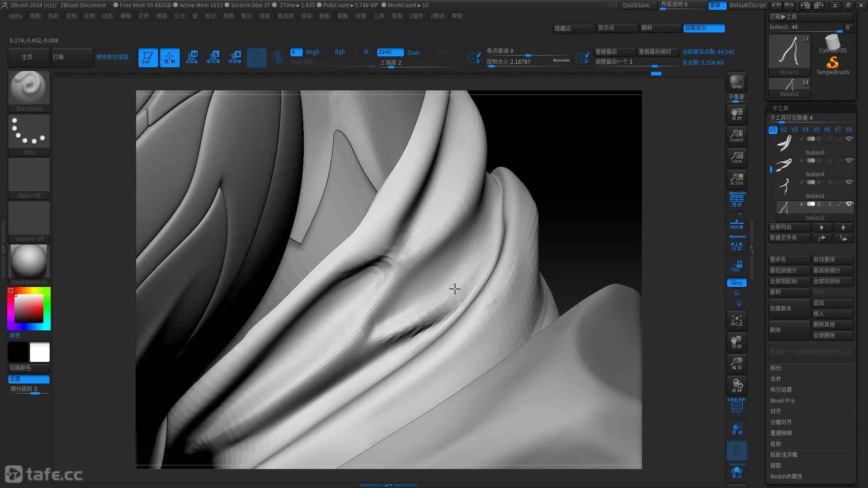Screen dimensions: 868x488
Task: Select the buliao4 subtool thumbnail
Action: tap(784, 165)
